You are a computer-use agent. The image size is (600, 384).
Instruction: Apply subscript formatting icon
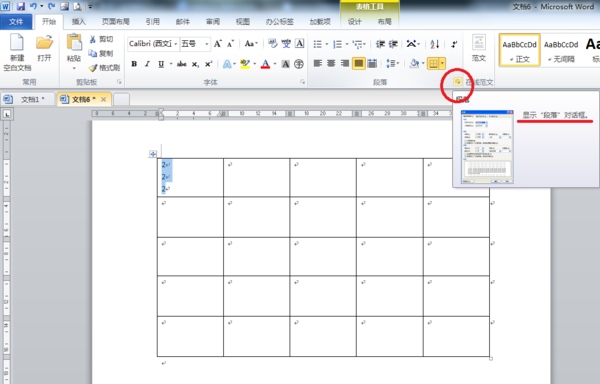click(x=195, y=64)
